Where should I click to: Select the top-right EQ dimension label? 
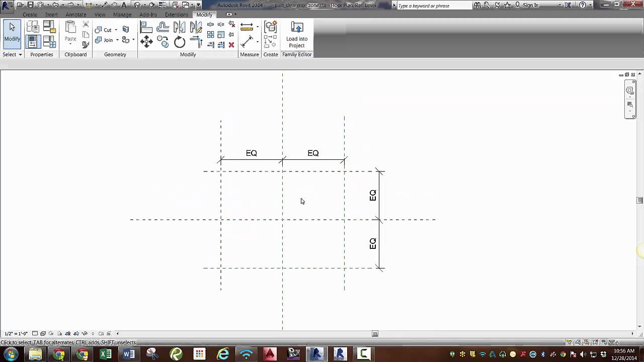(313, 153)
